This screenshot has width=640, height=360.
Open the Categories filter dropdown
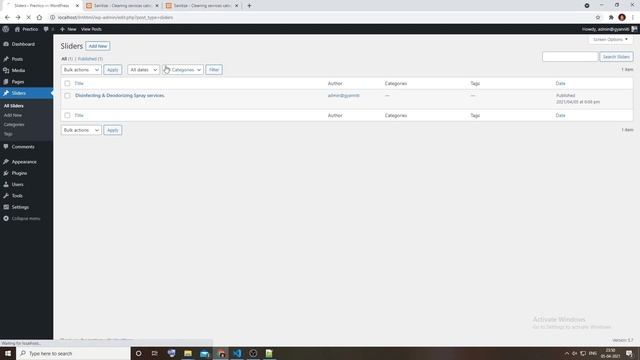182,70
